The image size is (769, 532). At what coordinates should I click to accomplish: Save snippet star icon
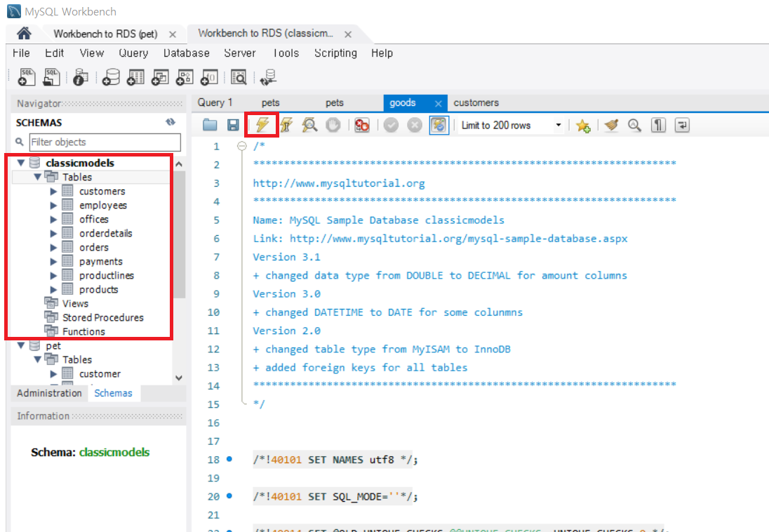[583, 126]
